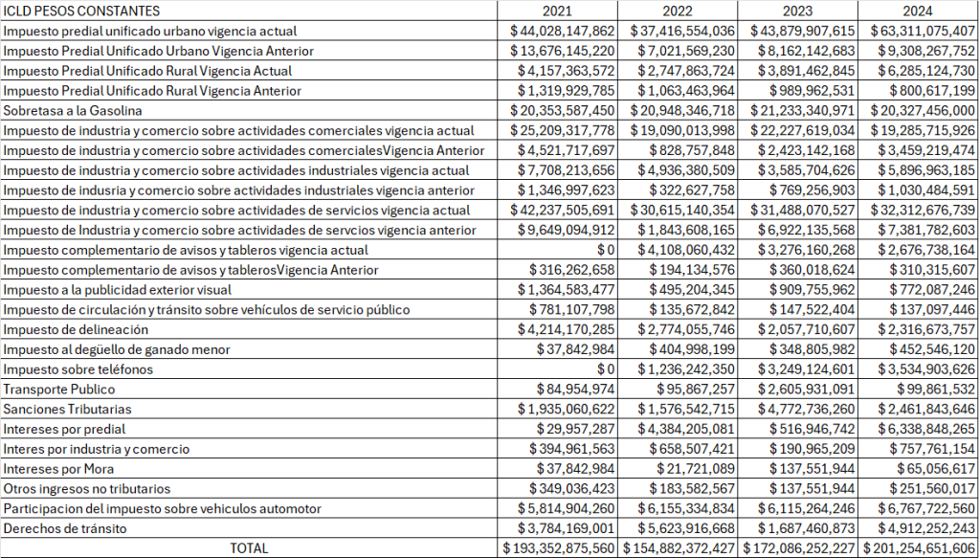
Task: Click cell value $6,767,722,560
Action: coord(926,508)
